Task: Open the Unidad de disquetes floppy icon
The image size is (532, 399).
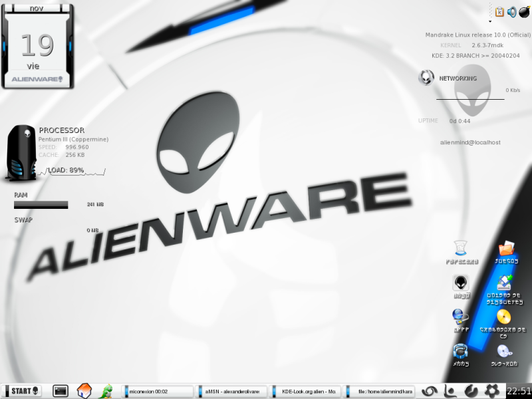Action: [x=505, y=290]
